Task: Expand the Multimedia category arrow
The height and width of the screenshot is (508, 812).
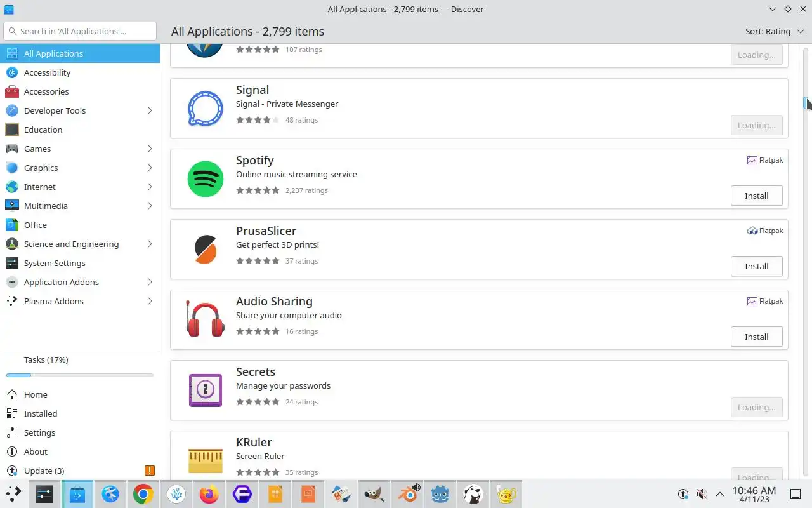Action: [150, 206]
